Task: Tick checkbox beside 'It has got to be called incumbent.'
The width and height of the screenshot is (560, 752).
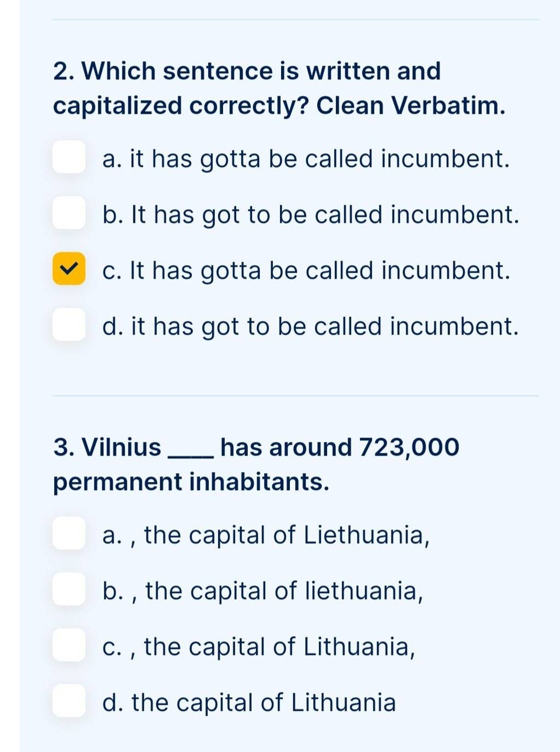Action: tap(69, 213)
